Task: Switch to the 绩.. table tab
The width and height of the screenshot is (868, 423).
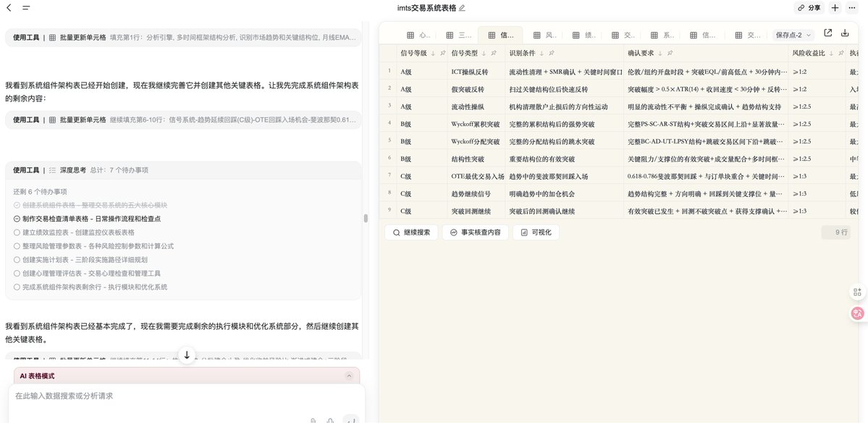Action: pyautogui.click(x=584, y=35)
